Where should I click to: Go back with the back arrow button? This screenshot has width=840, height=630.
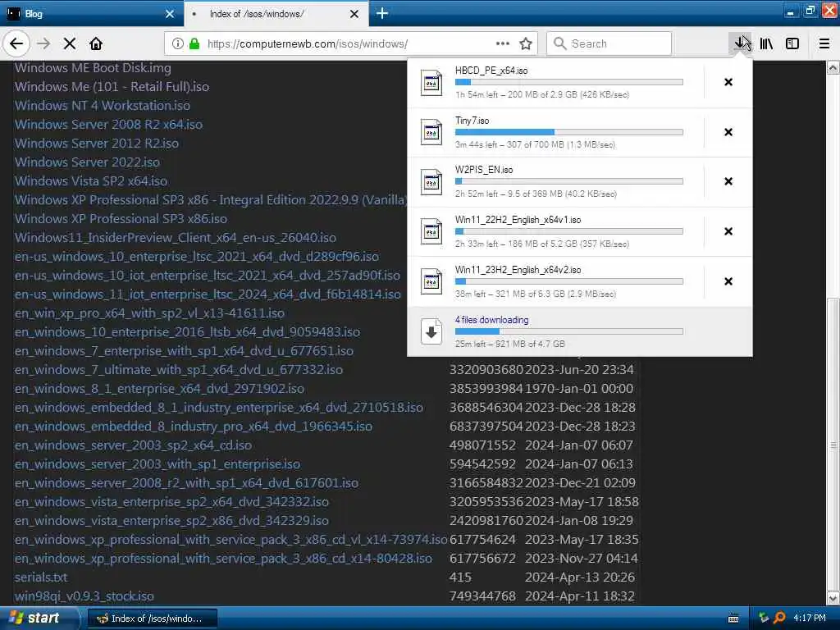16,44
